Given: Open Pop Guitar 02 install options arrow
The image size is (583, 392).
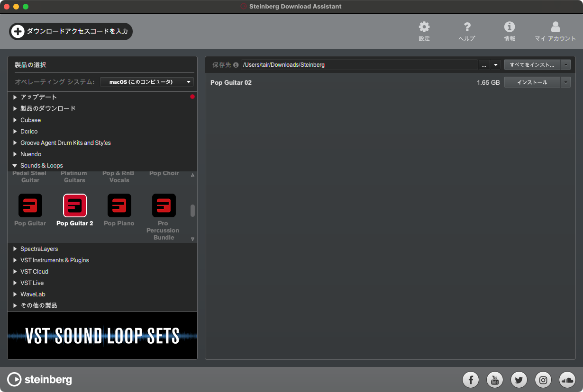Looking at the screenshot, I should pyautogui.click(x=565, y=82).
